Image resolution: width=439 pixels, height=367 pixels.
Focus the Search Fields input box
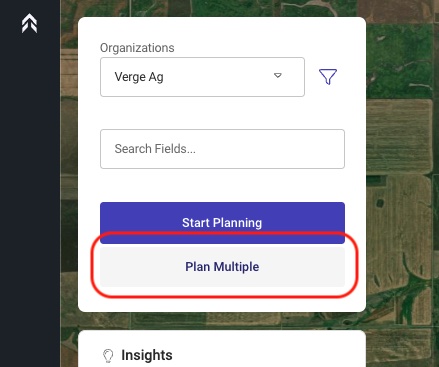(222, 149)
